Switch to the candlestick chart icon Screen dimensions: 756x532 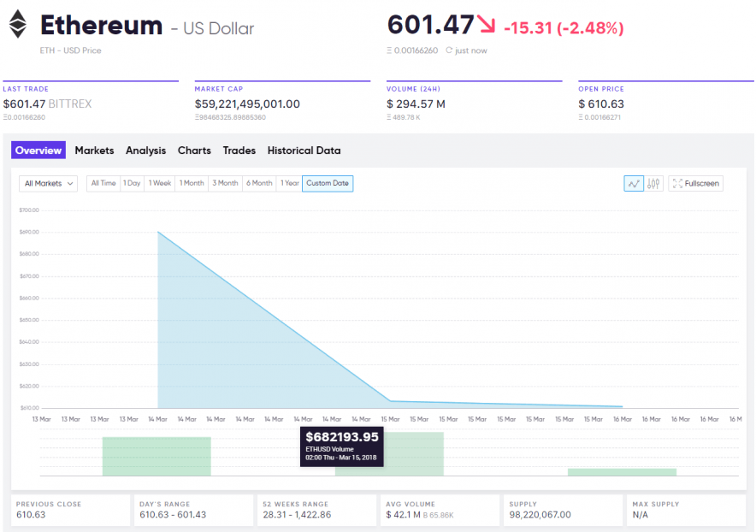(654, 183)
